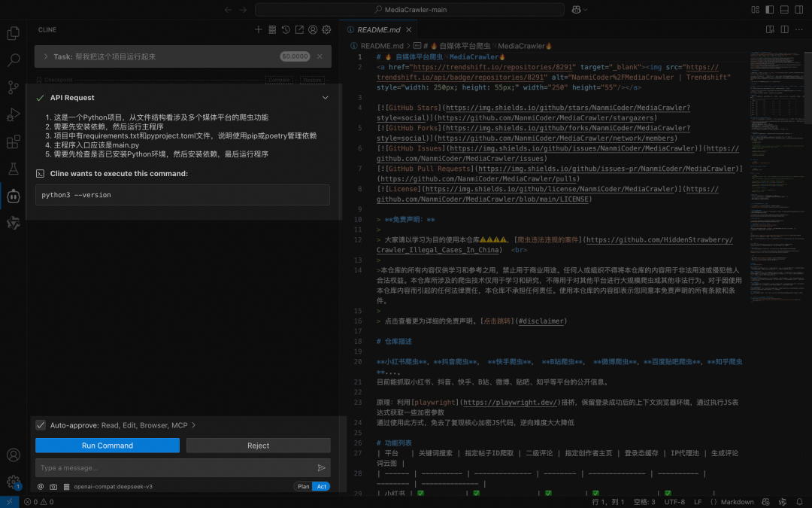This screenshot has width=812, height=508.
Task: Open notifications bell in status bar
Action: click(799, 502)
